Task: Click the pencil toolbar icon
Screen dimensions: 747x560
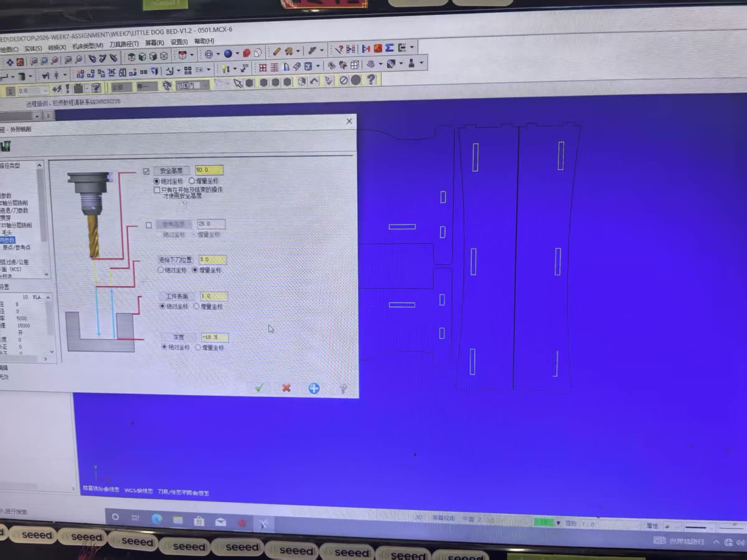Action: pos(276,51)
